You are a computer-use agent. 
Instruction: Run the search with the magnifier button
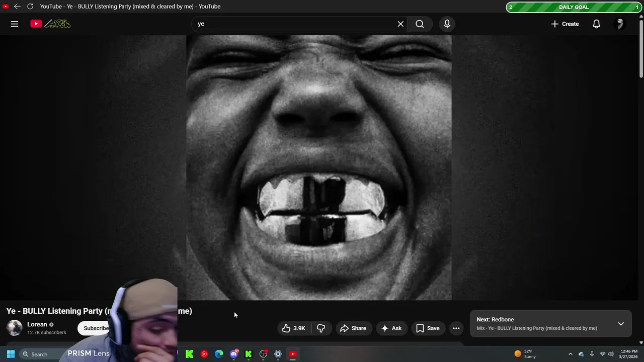[x=420, y=24]
